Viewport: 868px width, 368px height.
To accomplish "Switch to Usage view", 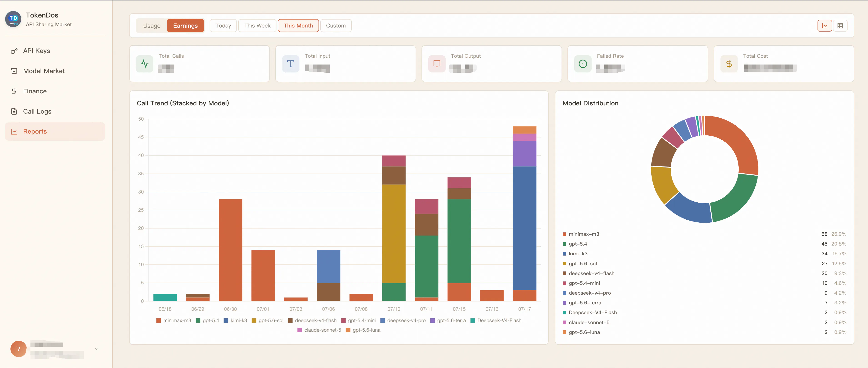I will pos(152,26).
